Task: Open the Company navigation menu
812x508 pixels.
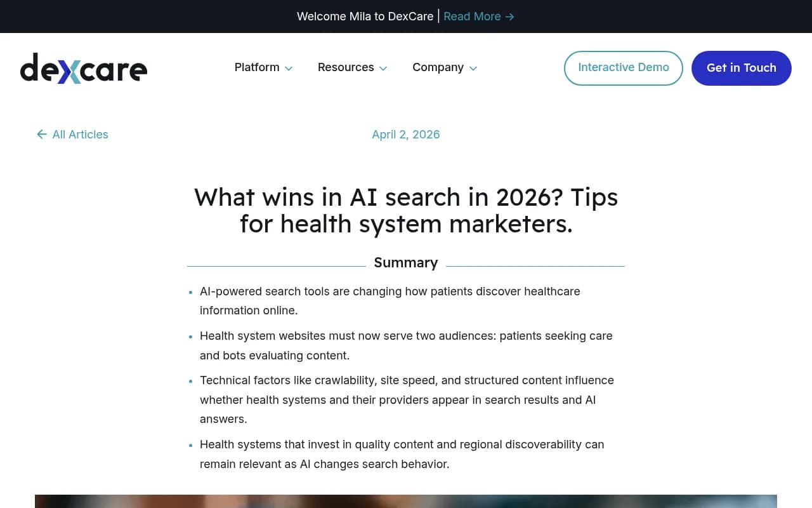Action: pos(438,67)
